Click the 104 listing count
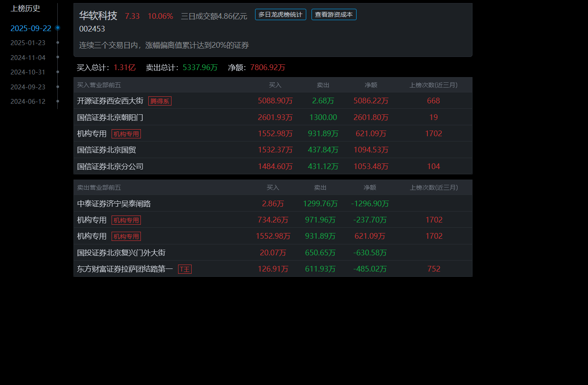 [x=434, y=166]
